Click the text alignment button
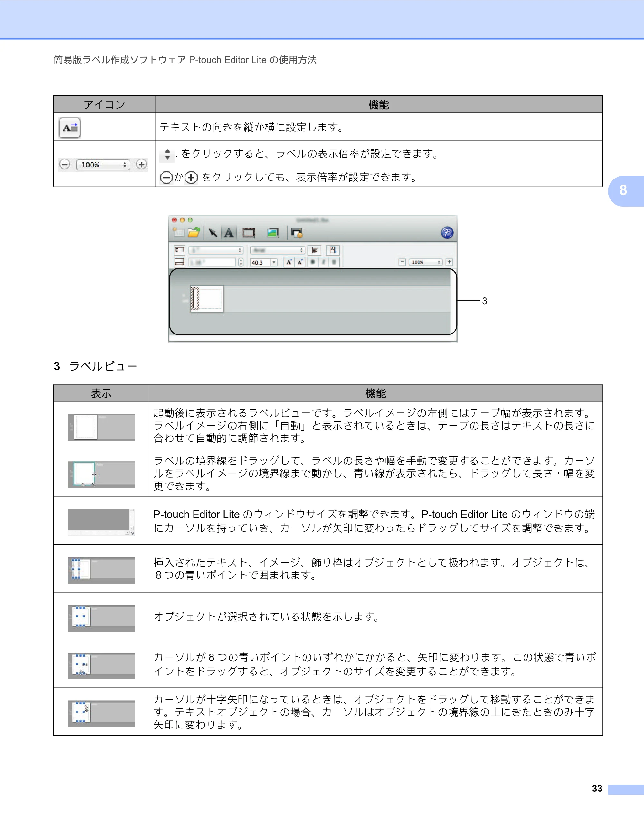 [x=314, y=250]
